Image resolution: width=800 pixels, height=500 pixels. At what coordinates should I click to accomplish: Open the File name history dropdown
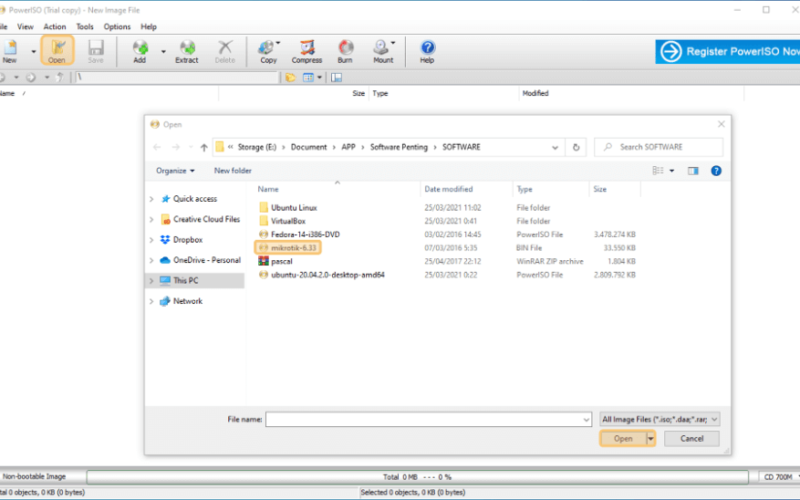[586, 419]
